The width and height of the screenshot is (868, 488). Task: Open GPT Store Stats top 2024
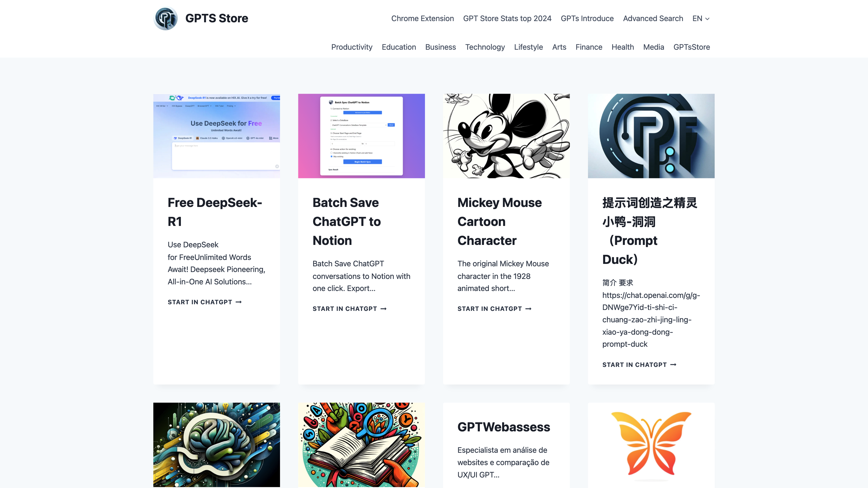[x=507, y=18]
